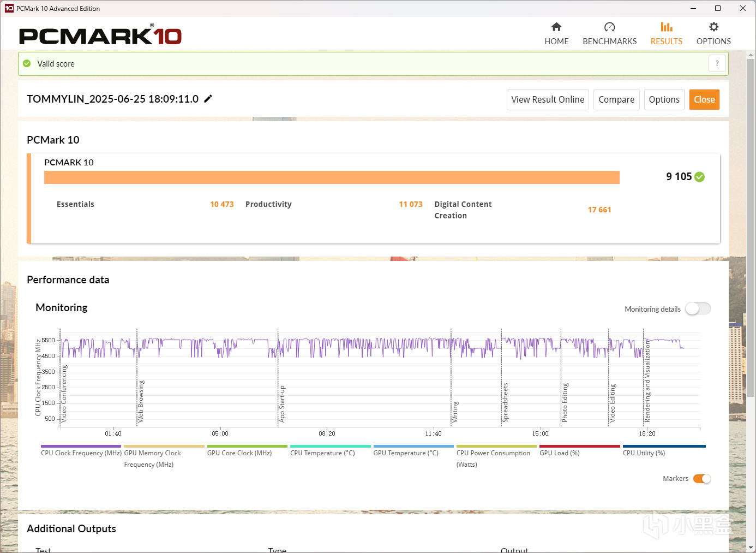This screenshot has height=553, width=756.
Task: Click the Digital Content Creation score 17 661
Action: click(x=599, y=210)
